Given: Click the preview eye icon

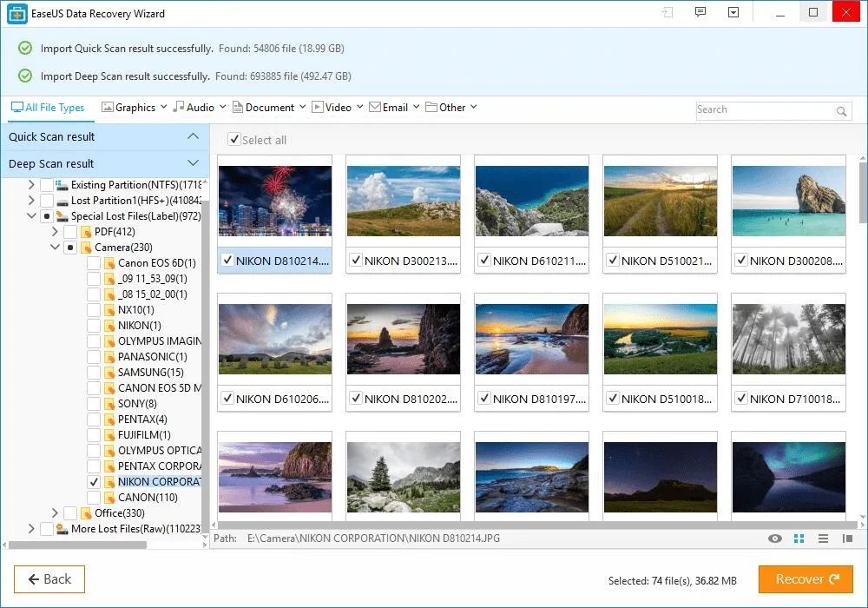Looking at the screenshot, I should point(775,539).
